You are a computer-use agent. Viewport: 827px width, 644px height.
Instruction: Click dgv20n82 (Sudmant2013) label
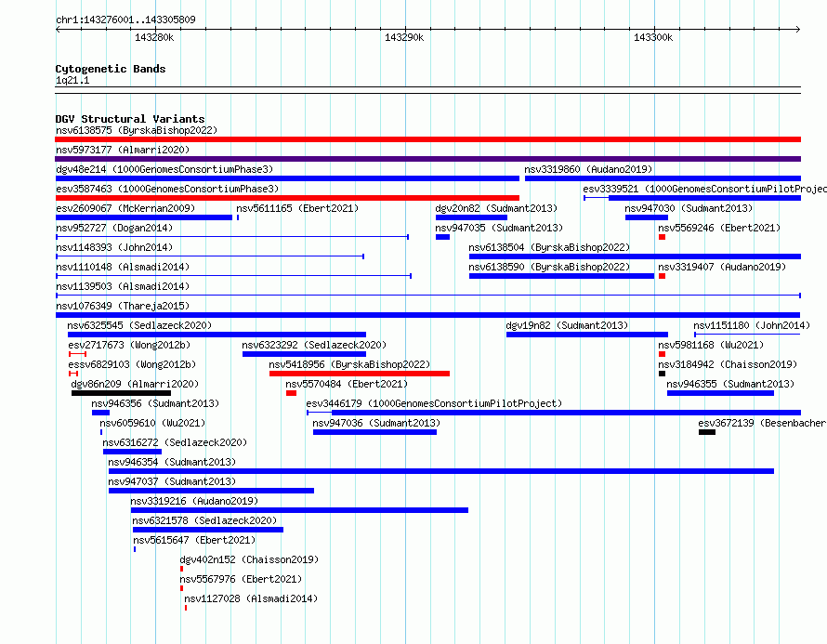[496, 208]
